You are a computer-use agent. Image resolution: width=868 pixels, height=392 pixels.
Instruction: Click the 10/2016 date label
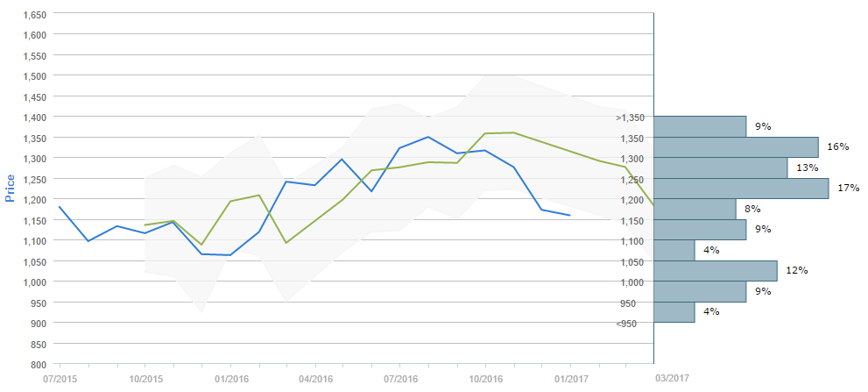pyautogui.click(x=484, y=378)
